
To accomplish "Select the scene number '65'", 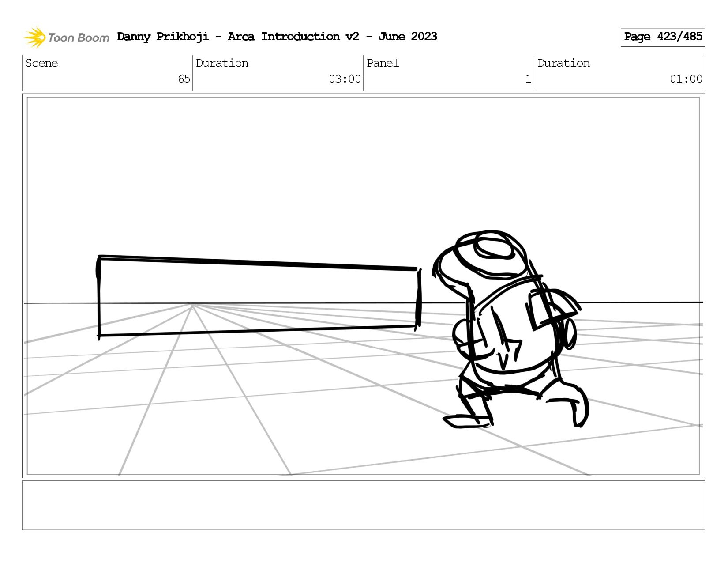I will pos(184,79).
